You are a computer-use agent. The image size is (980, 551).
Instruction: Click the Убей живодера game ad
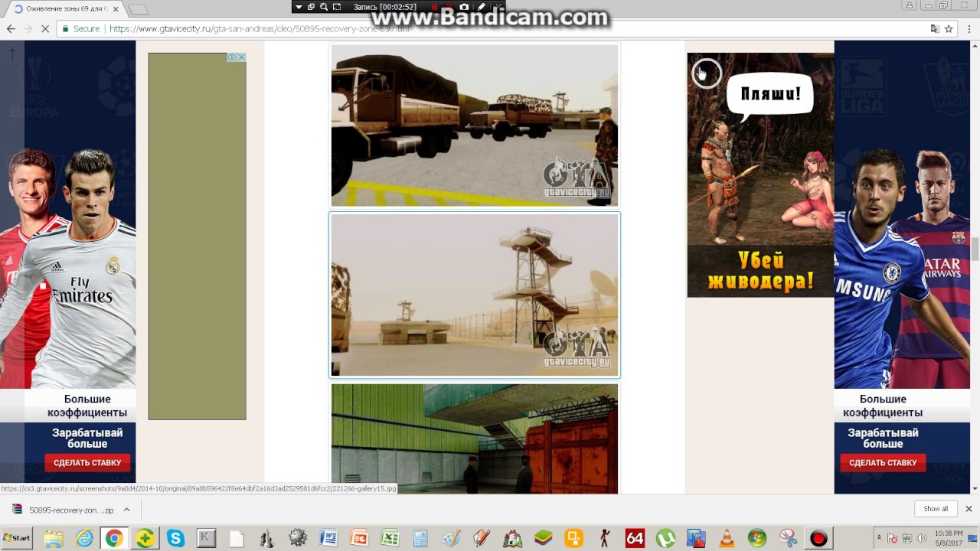tap(760, 174)
